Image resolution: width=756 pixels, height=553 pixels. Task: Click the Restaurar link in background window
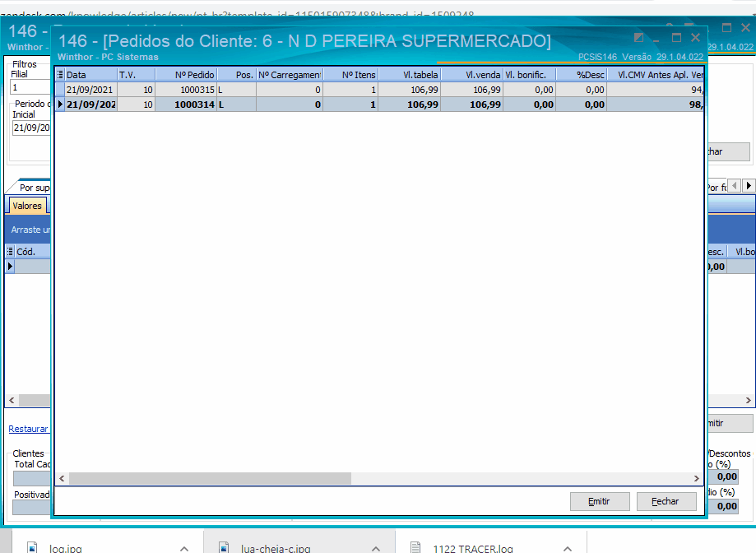[29, 429]
